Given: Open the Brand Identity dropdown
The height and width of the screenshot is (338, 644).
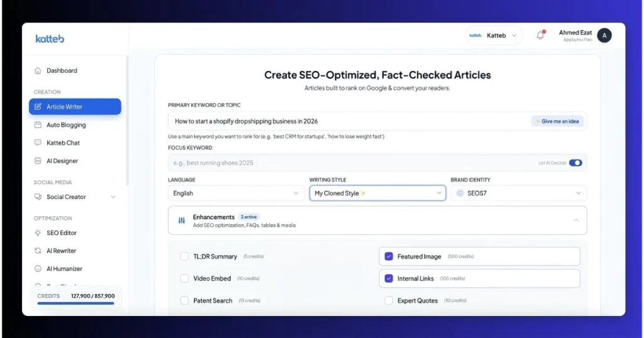Looking at the screenshot, I should [519, 194].
